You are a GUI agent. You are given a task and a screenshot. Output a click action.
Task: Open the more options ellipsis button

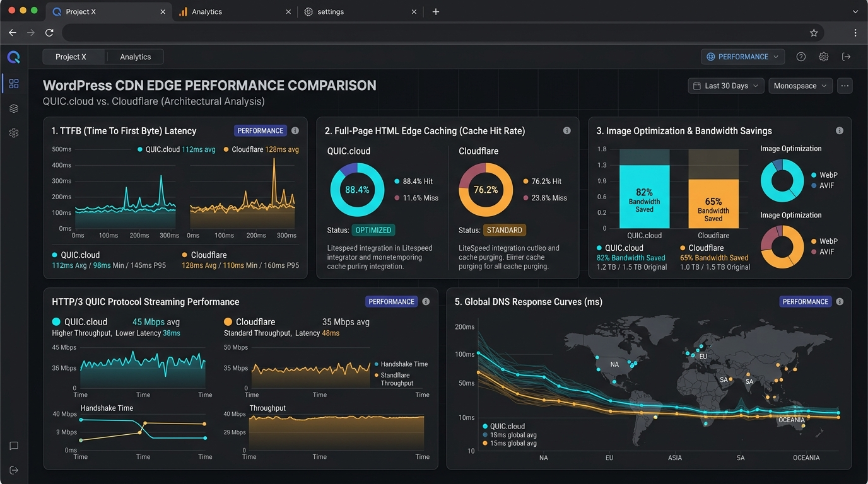coord(845,86)
